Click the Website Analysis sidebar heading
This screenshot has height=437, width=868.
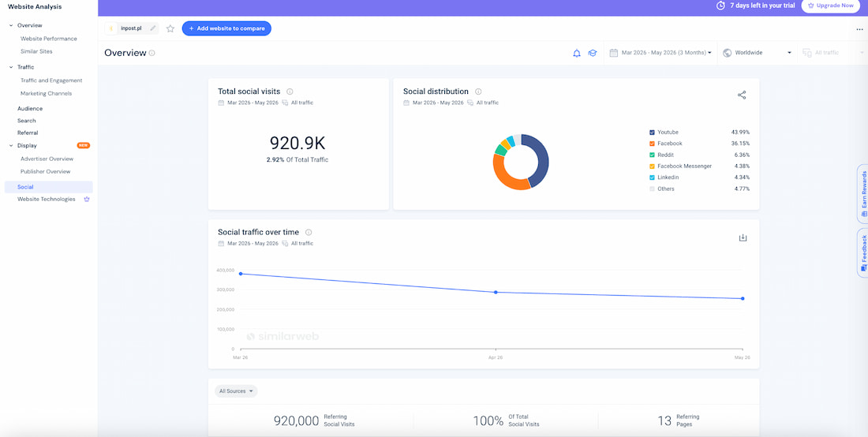(x=35, y=6)
